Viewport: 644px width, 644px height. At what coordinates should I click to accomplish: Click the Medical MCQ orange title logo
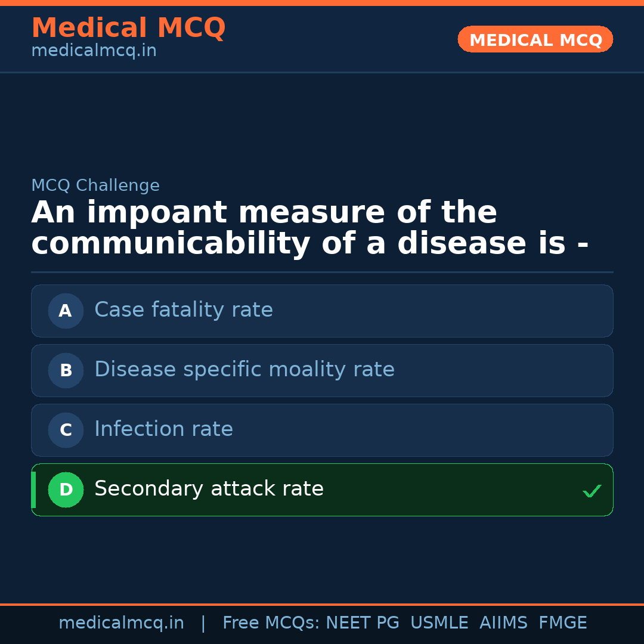pyautogui.click(x=128, y=28)
